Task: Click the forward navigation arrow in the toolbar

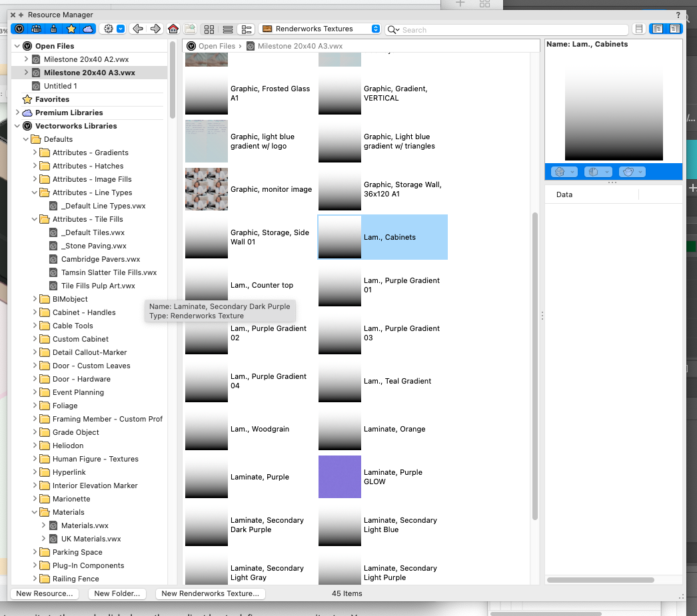Action: tap(156, 29)
